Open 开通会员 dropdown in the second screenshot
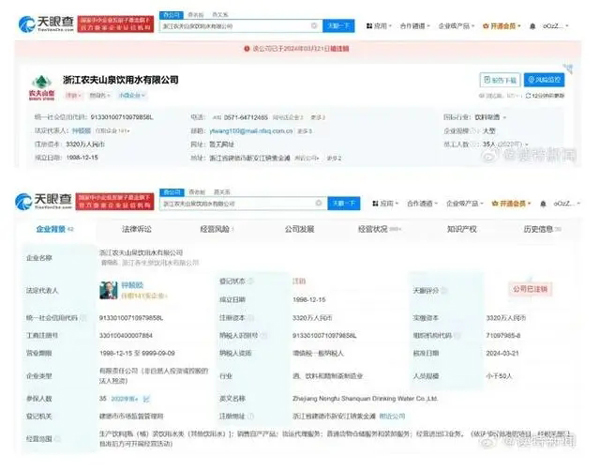This screenshot has width=600, height=470. coord(511,203)
